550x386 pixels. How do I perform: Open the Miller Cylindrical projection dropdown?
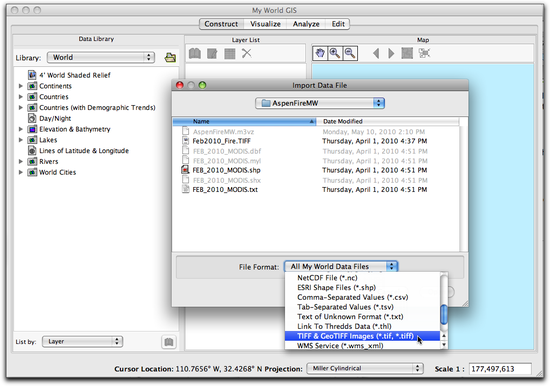(365, 368)
